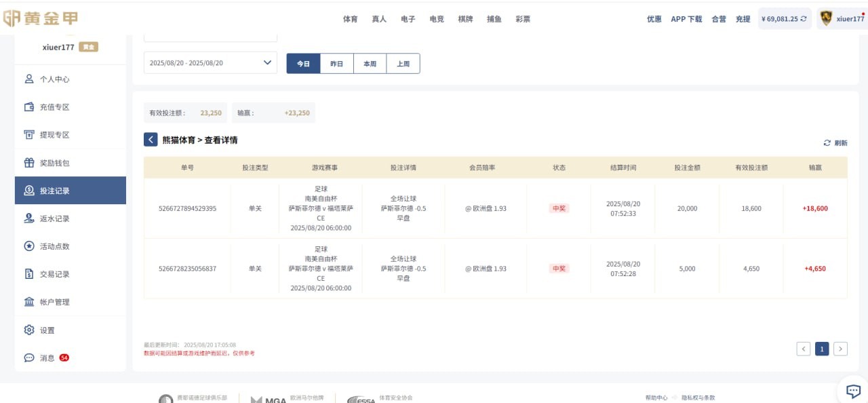The image size is (868, 403).
Task: Click the 充提 link in header
Action: tap(743, 19)
